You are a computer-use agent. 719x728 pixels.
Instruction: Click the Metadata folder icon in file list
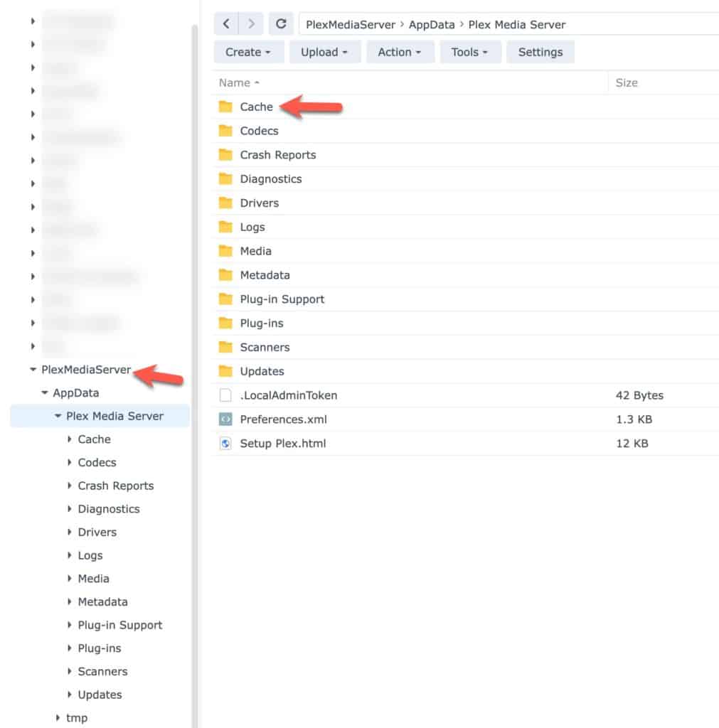(x=225, y=275)
